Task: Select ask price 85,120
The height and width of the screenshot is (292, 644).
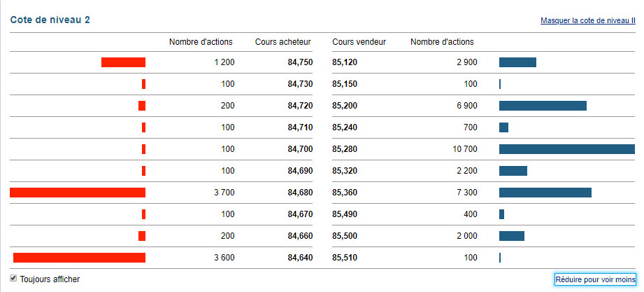Action: [x=345, y=62]
